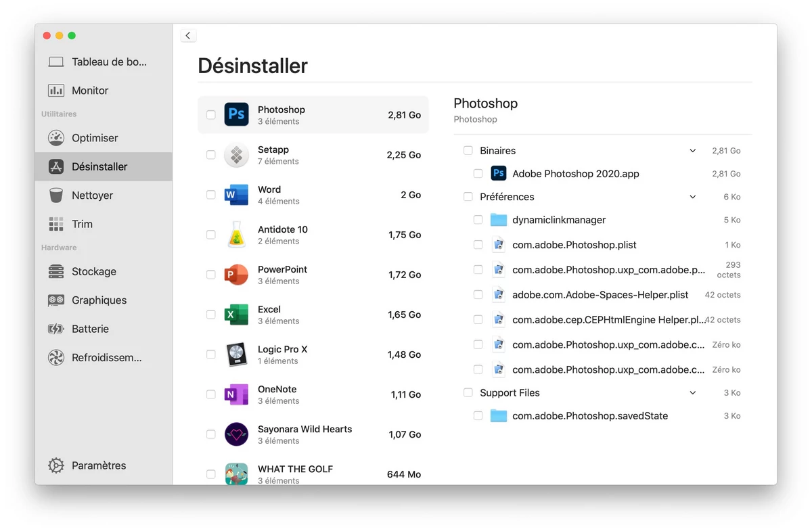Check the Word checkbox
Viewport: 812px width, 531px height.
point(211,195)
